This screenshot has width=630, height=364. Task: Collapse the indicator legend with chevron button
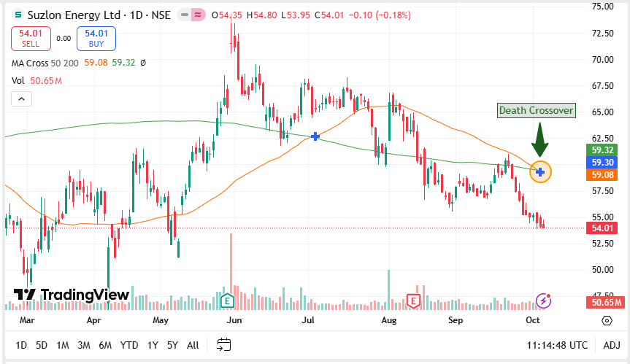21,99
